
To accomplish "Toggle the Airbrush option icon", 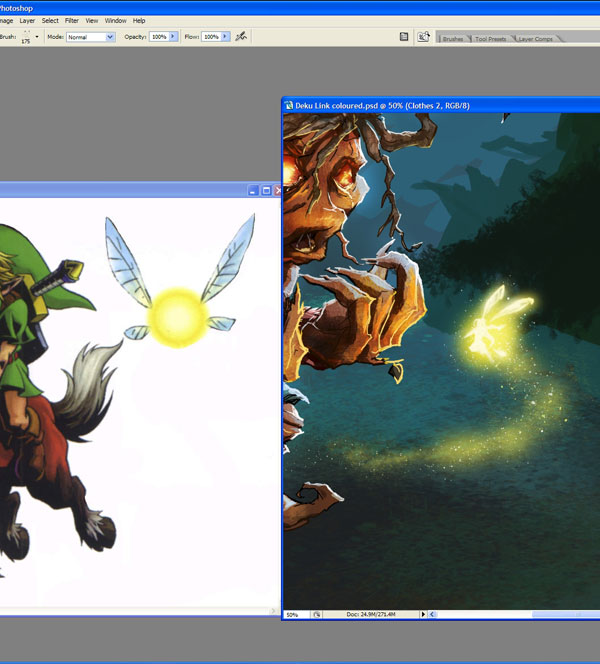I will tap(241, 37).
